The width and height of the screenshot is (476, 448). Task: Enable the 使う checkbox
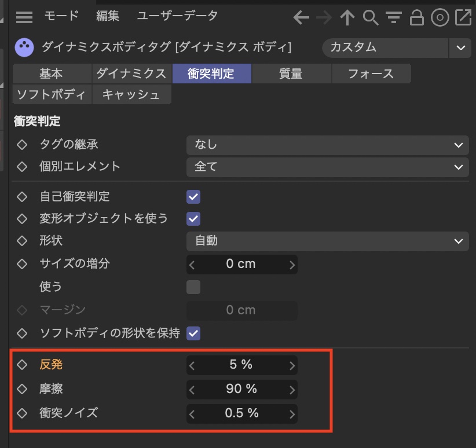[193, 287]
